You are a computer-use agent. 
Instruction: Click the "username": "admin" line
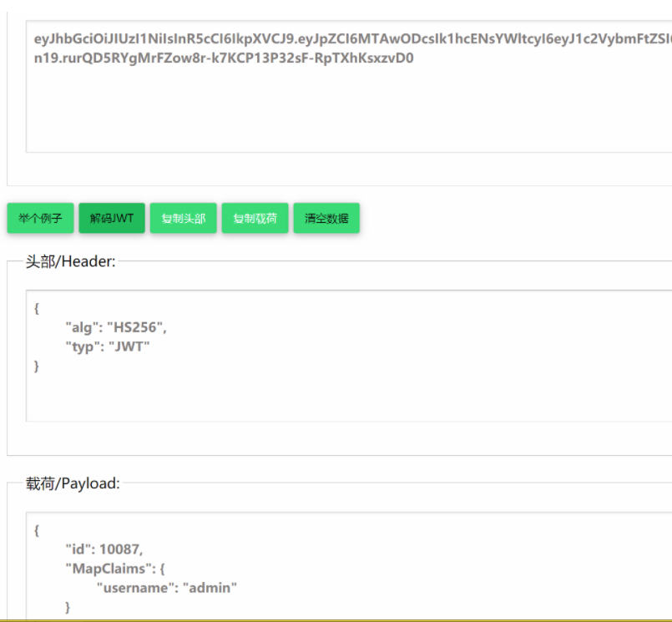pyautogui.click(x=167, y=588)
